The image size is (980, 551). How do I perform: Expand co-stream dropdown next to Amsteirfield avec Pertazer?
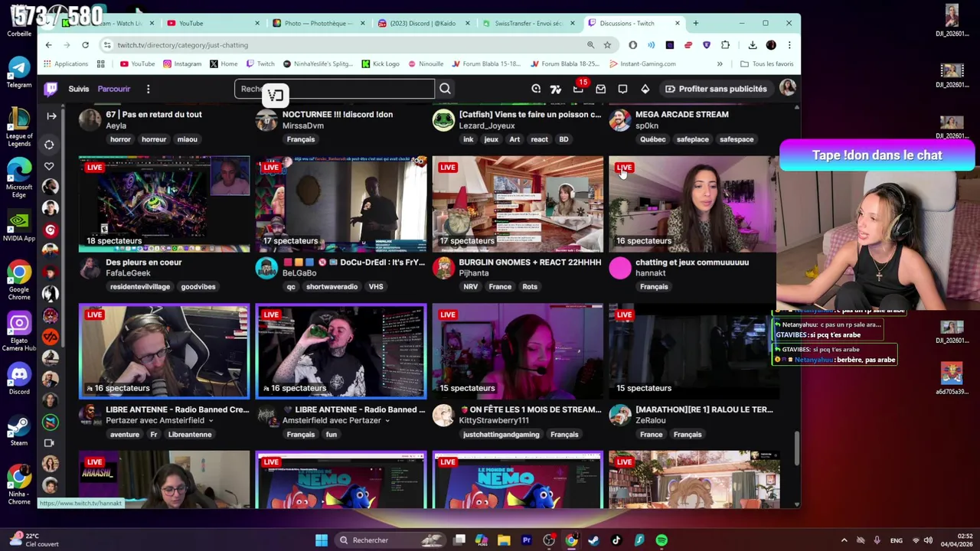pos(387,421)
